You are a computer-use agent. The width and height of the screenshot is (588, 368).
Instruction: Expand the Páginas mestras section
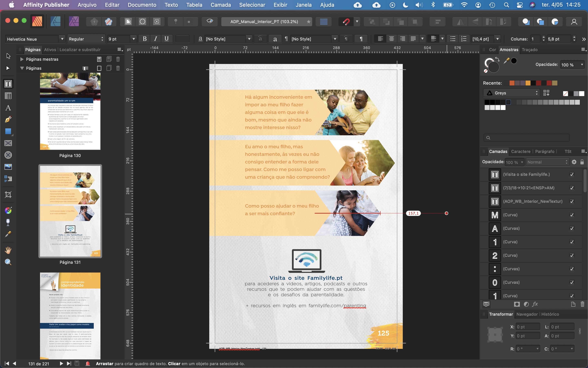tap(22, 59)
